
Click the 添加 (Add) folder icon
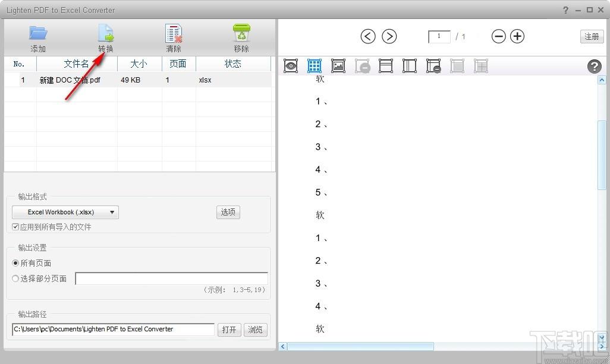(38, 33)
